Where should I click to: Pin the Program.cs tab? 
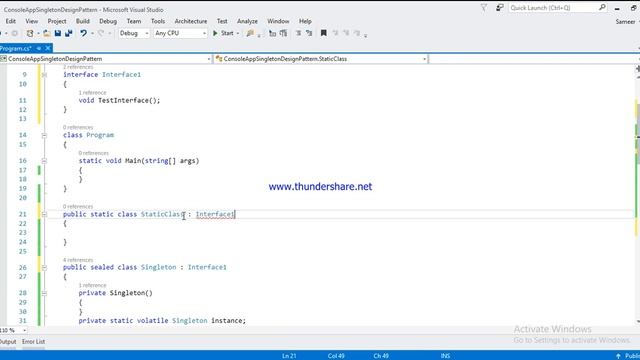[x=39, y=48]
